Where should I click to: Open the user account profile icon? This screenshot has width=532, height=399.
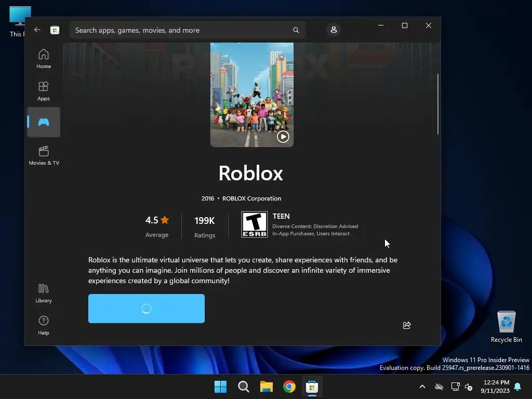[x=334, y=30]
